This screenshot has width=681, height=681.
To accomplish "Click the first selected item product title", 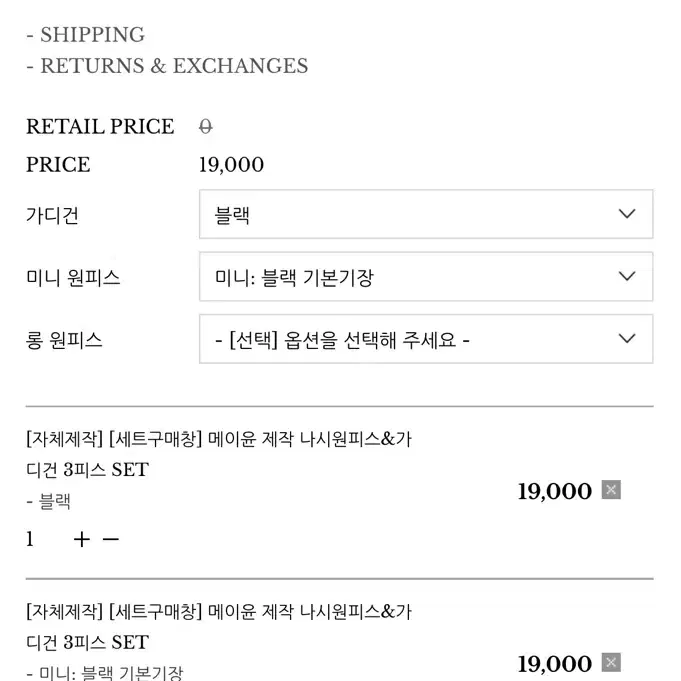I will point(218,454).
